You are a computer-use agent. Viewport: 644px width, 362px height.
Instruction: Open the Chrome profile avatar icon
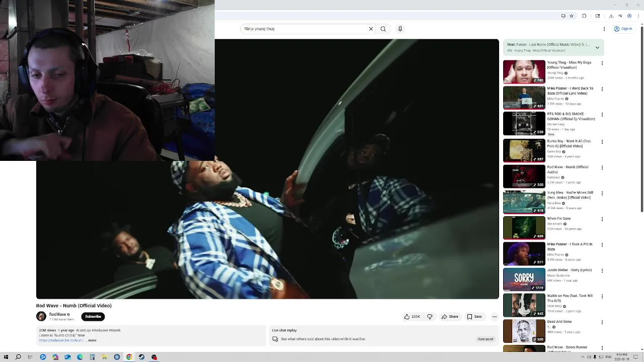[629, 16]
